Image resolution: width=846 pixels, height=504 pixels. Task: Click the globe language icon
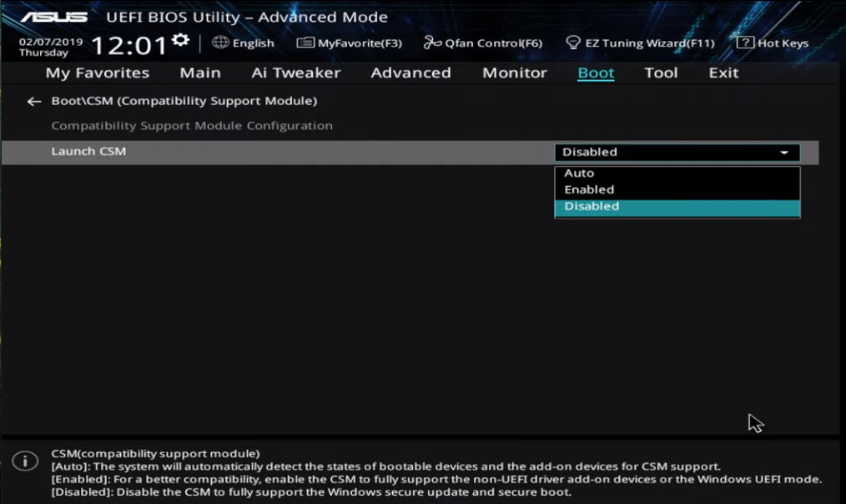(220, 42)
